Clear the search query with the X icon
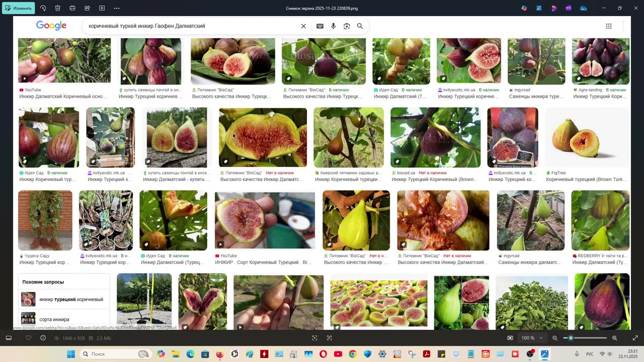 (x=303, y=26)
